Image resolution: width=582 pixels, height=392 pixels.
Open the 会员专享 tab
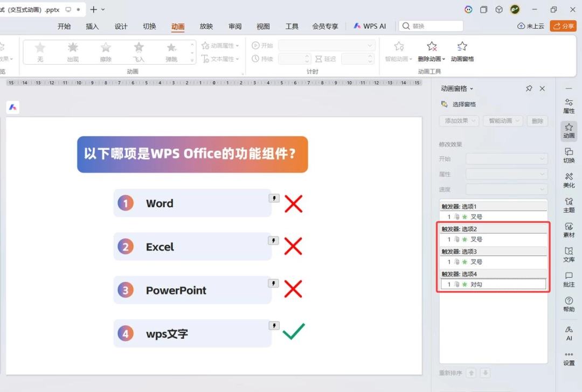tap(325, 26)
